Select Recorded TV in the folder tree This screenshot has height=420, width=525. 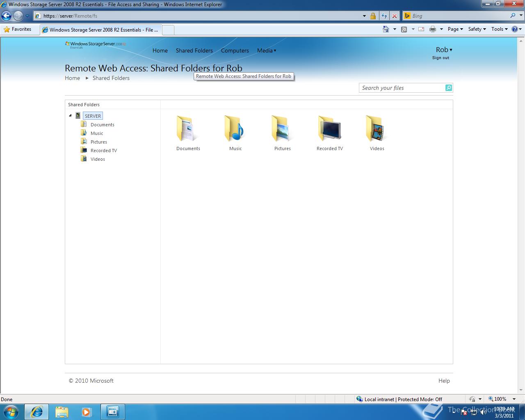pyautogui.click(x=103, y=151)
